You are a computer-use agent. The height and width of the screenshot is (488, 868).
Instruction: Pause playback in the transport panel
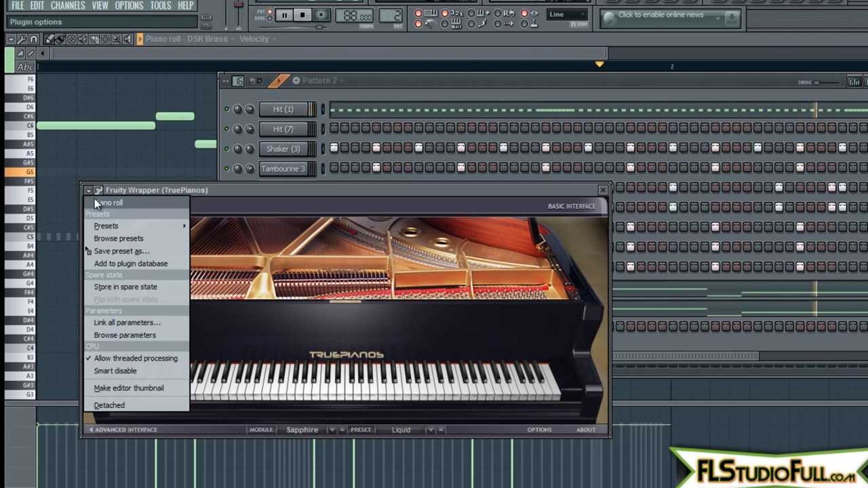click(284, 14)
